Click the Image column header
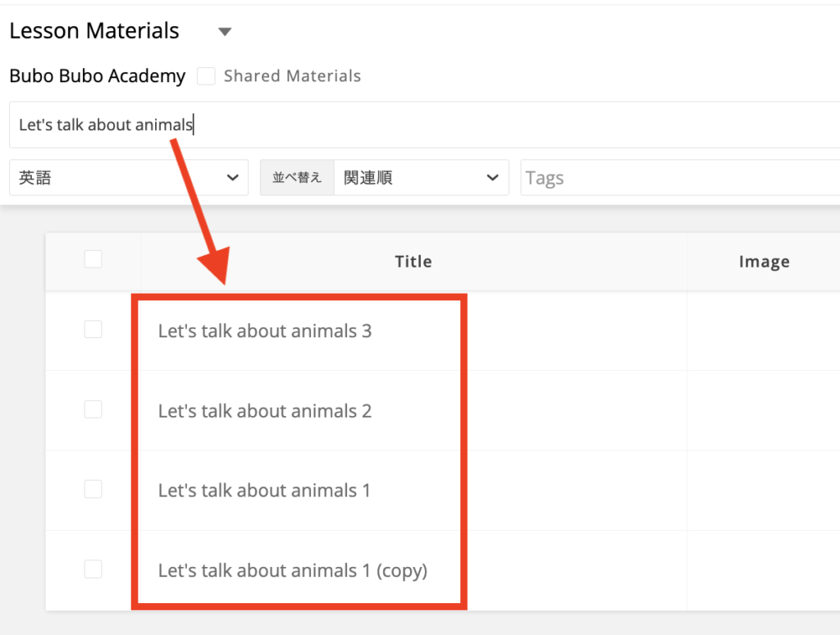 tap(764, 262)
